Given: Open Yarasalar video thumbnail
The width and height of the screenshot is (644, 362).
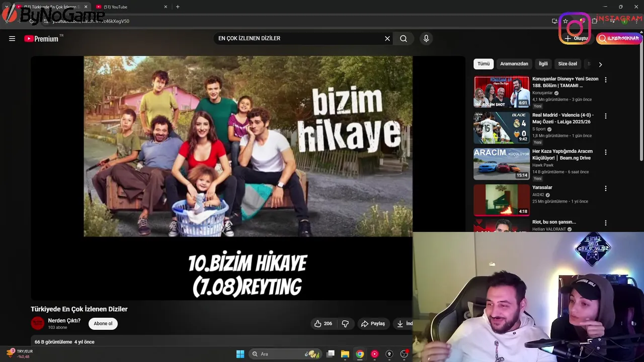Looking at the screenshot, I should [502, 201].
